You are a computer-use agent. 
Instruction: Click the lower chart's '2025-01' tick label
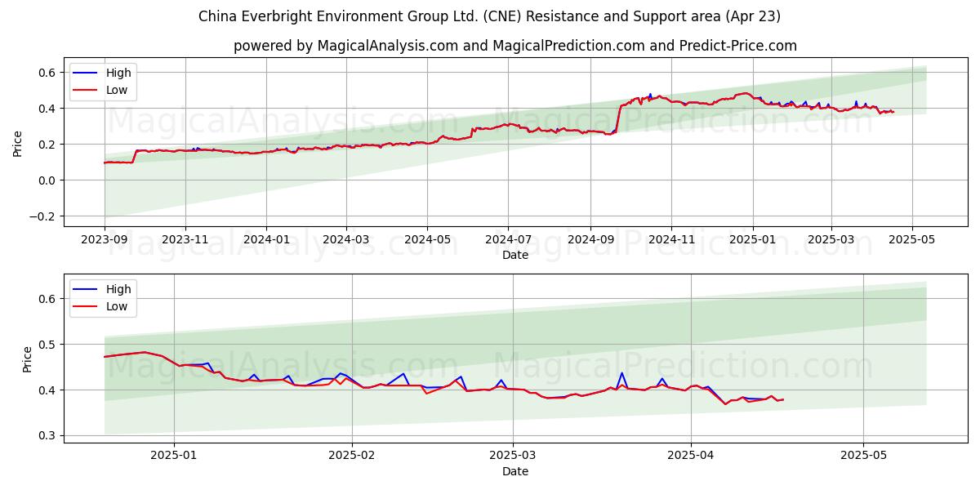pos(175,457)
